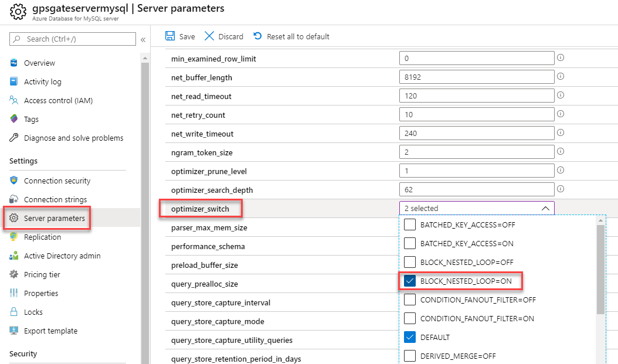Go to Access control (IAM)
Viewport: 618px width, 364px height.
click(x=58, y=100)
